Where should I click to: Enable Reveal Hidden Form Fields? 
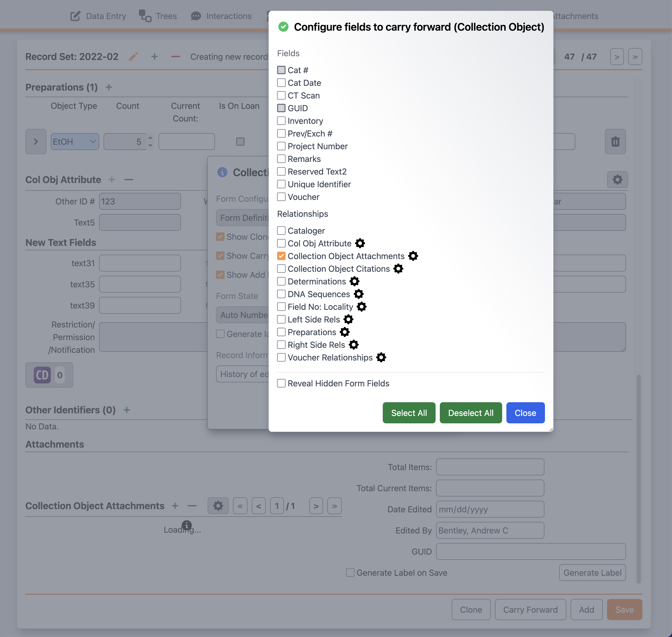[x=281, y=383]
